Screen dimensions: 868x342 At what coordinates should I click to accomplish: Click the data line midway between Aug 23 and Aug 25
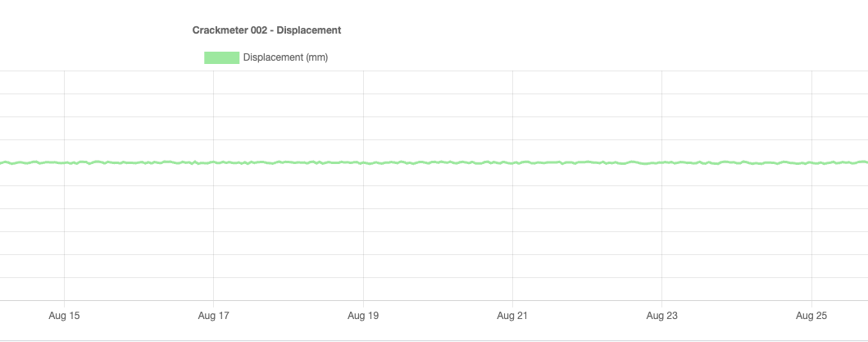coord(737,163)
